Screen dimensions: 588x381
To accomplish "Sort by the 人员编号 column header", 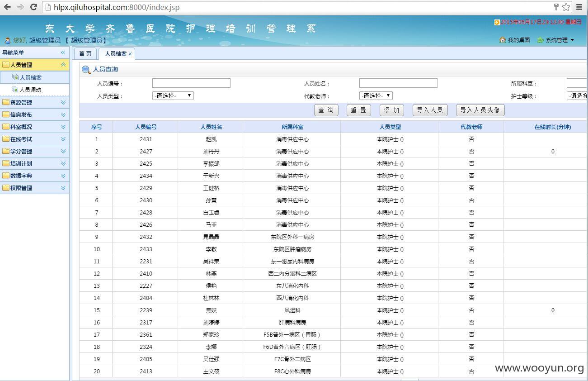I will click(x=146, y=127).
